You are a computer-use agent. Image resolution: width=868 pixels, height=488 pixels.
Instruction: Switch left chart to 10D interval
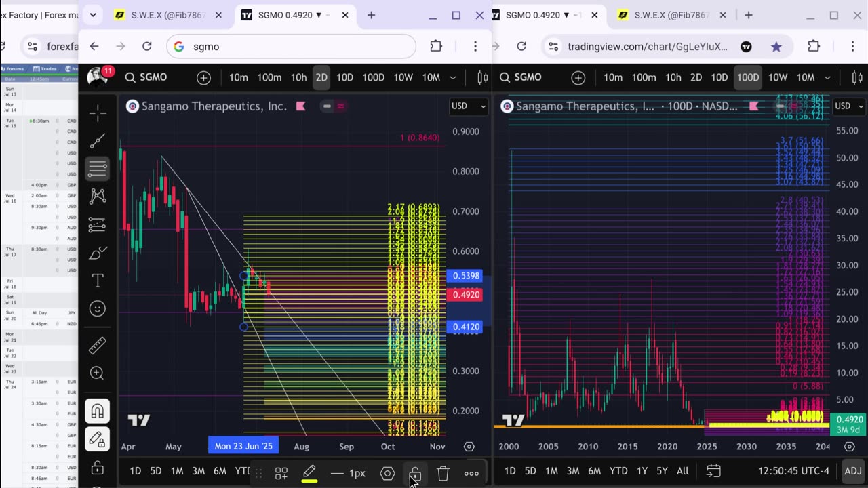click(344, 77)
